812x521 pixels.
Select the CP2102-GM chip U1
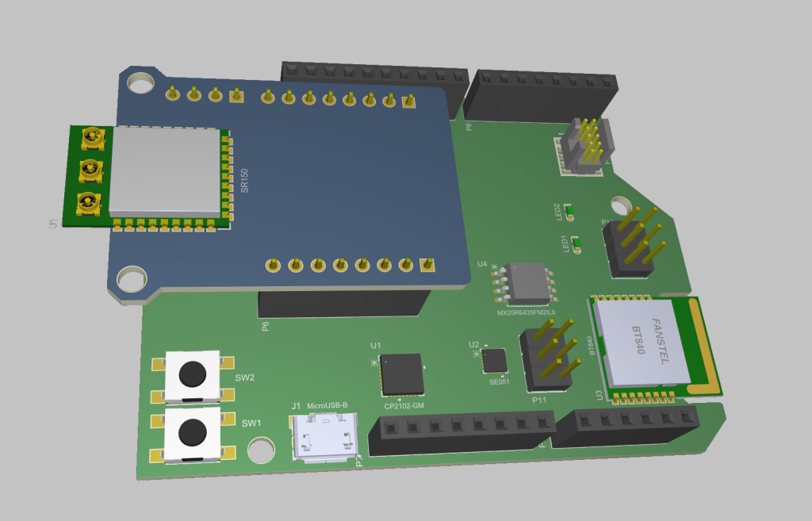402,374
